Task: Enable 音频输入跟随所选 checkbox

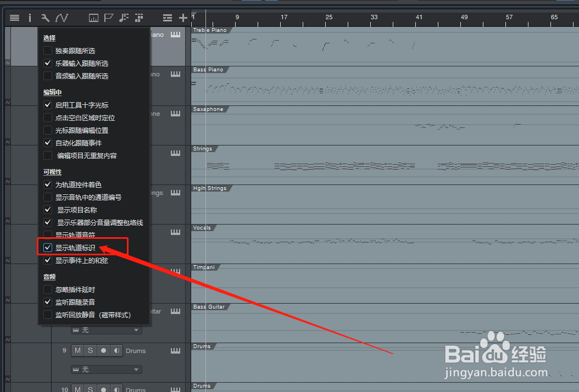Action: (x=48, y=76)
